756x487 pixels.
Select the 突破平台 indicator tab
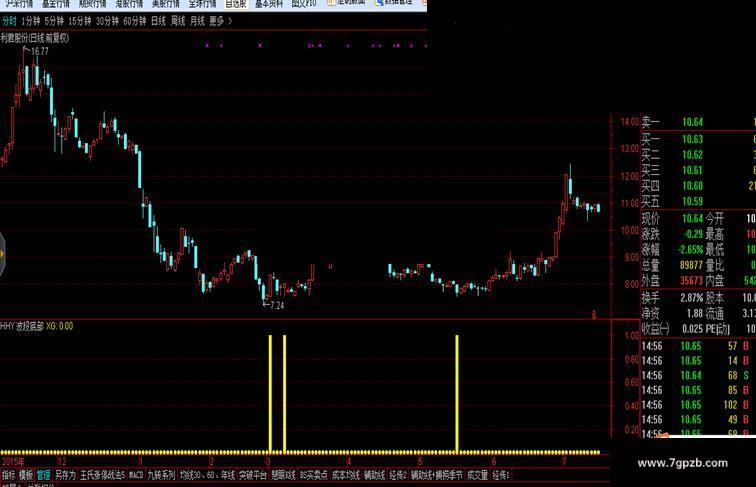[253, 475]
